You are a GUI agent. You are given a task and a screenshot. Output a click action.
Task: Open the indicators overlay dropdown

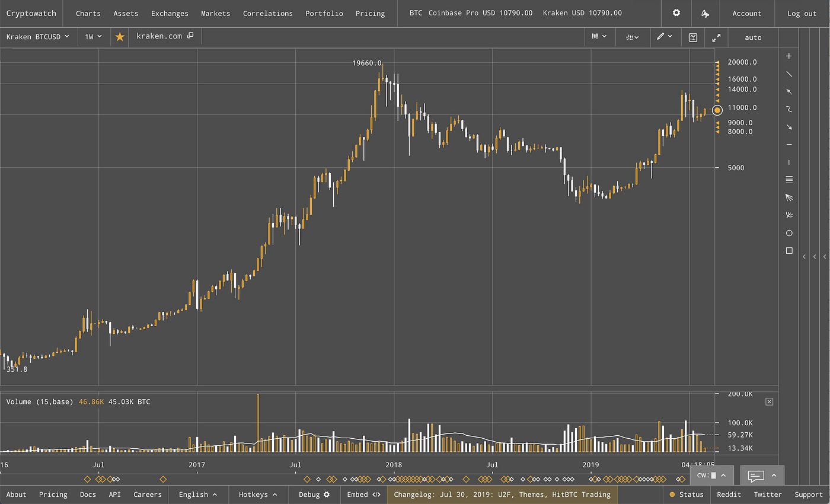632,37
